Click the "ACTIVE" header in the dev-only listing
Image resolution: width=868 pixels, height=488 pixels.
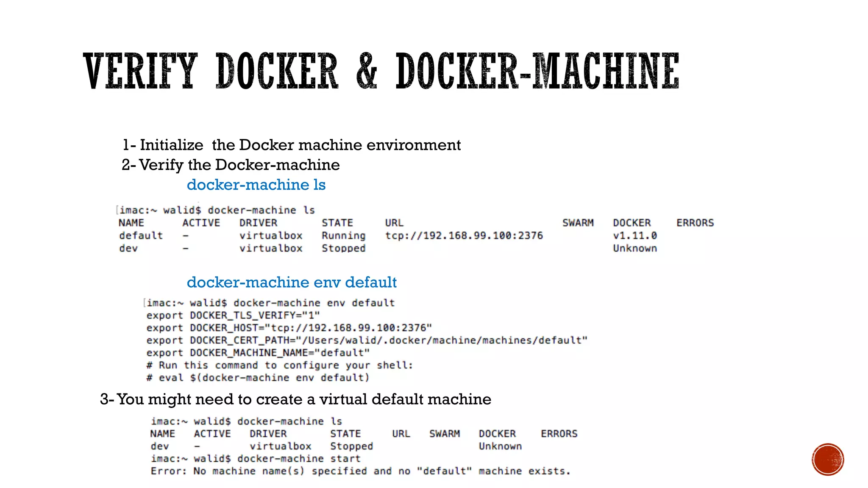212,434
